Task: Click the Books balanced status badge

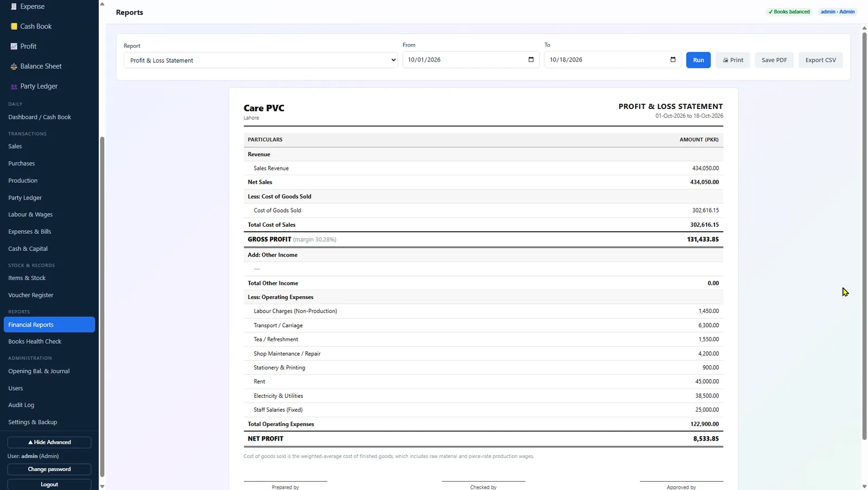Action: (789, 12)
